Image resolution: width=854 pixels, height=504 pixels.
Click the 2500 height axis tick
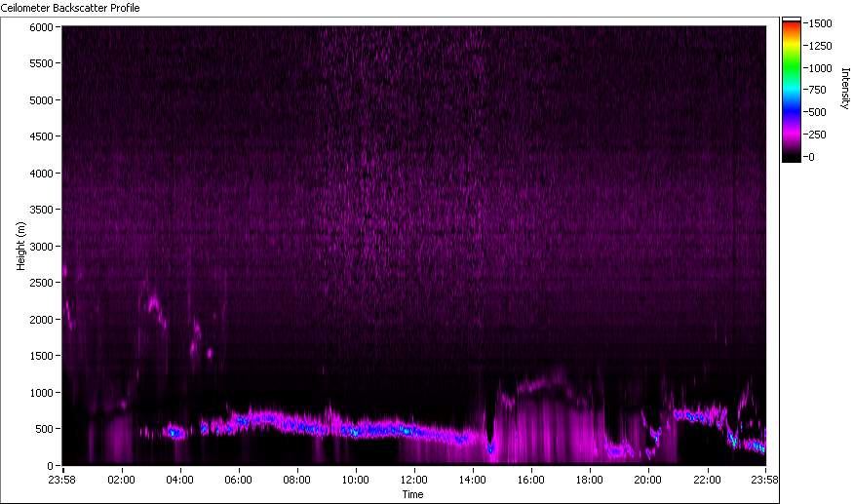point(41,283)
